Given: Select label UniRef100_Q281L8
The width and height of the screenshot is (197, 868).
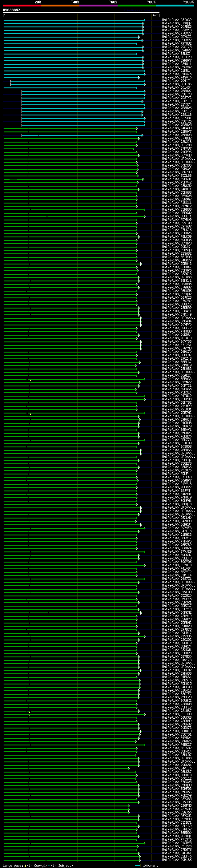Looking at the screenshot, I should point(177,115).
